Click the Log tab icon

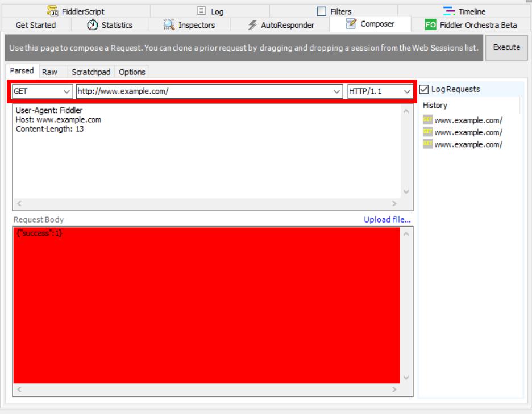pyautogui.click(x=201, y=11)
